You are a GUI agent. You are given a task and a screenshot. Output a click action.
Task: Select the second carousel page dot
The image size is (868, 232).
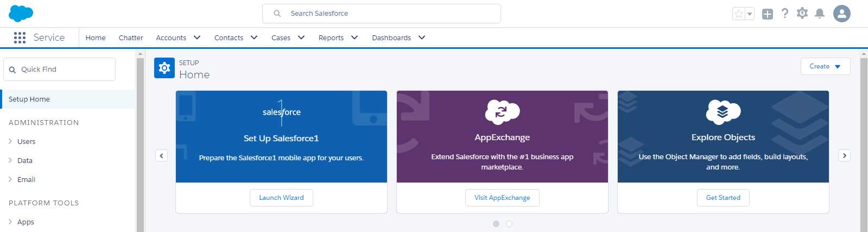coord(509,224)
